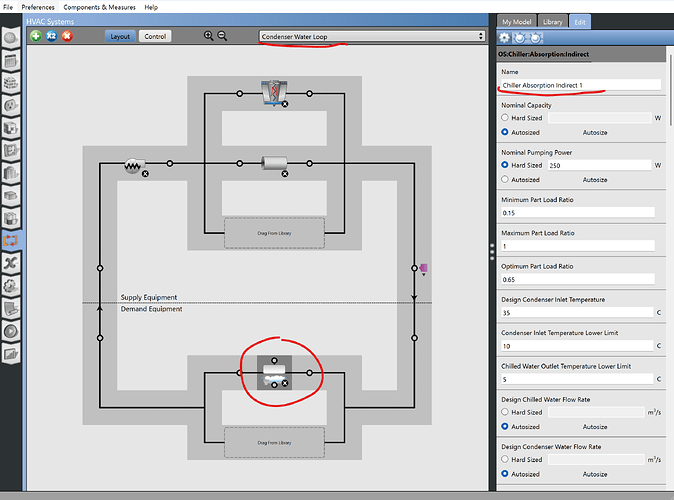Add a new HVAC system with green plus

[36, 36]
